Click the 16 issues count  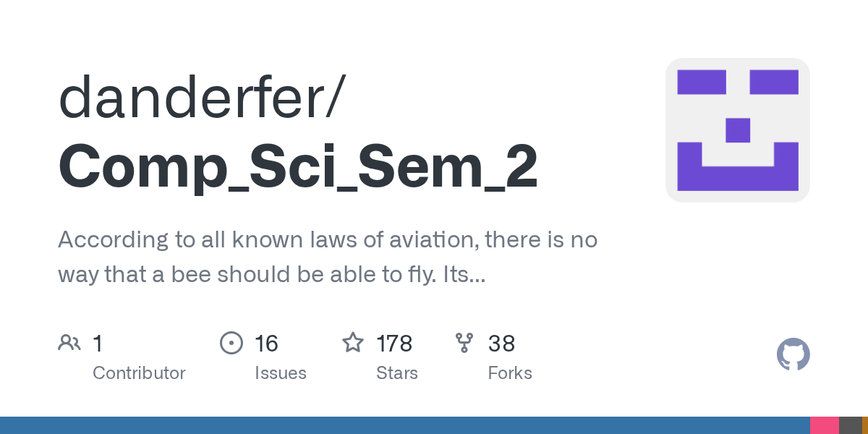pos(266,343)
